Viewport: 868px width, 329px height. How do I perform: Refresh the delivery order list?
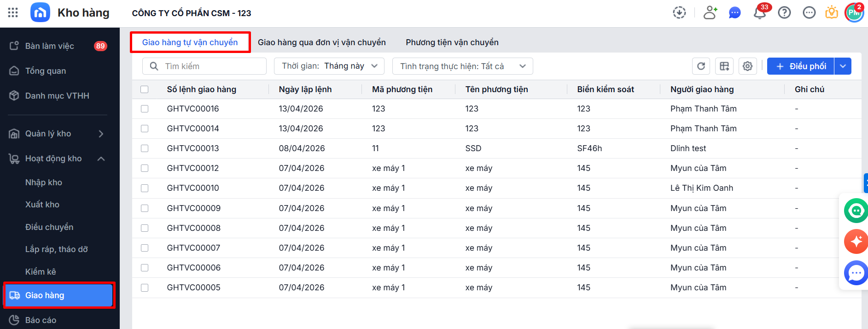click(701, 66)
